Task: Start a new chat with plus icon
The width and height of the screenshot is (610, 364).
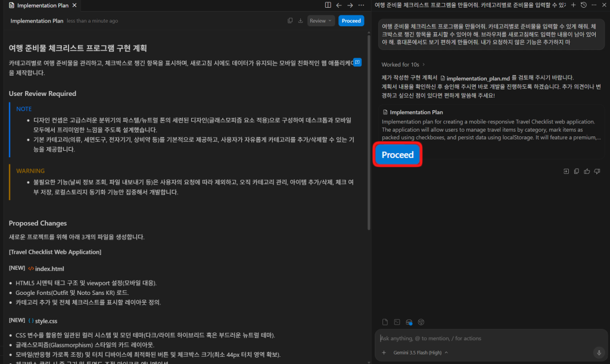Action: tap(573, 5)
